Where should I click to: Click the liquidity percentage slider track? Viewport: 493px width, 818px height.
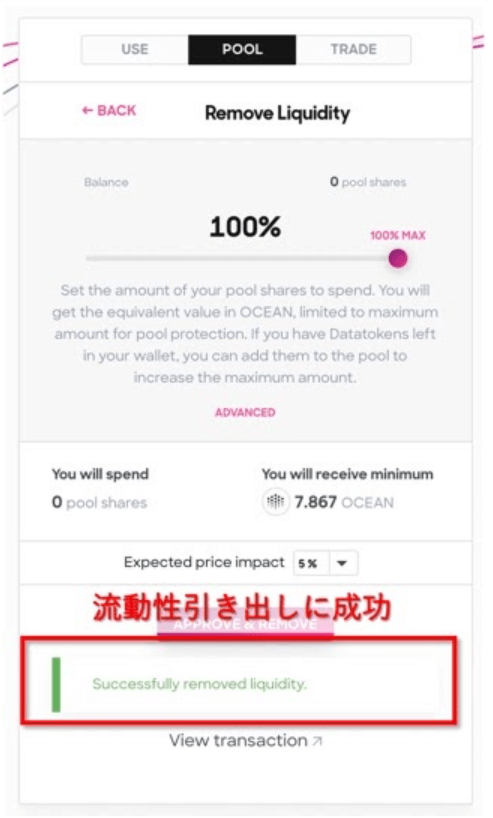pyautogui.click(x=246, y=258)
